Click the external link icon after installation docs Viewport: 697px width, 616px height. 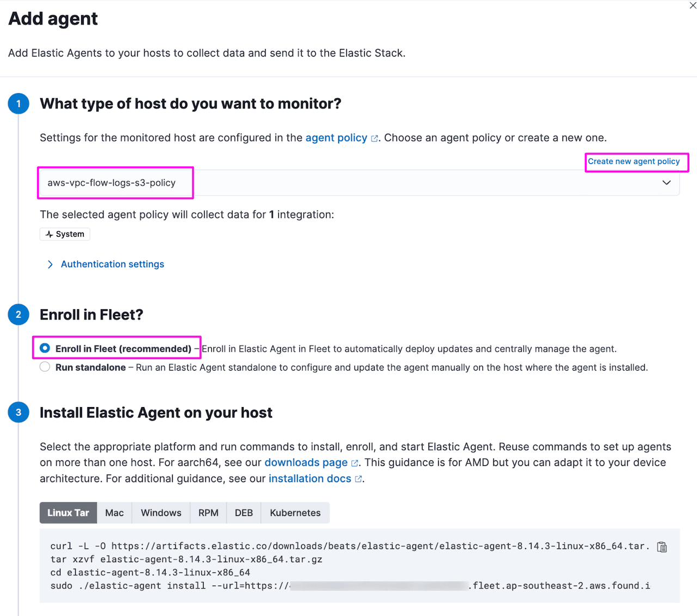click(x=358, y=479)
